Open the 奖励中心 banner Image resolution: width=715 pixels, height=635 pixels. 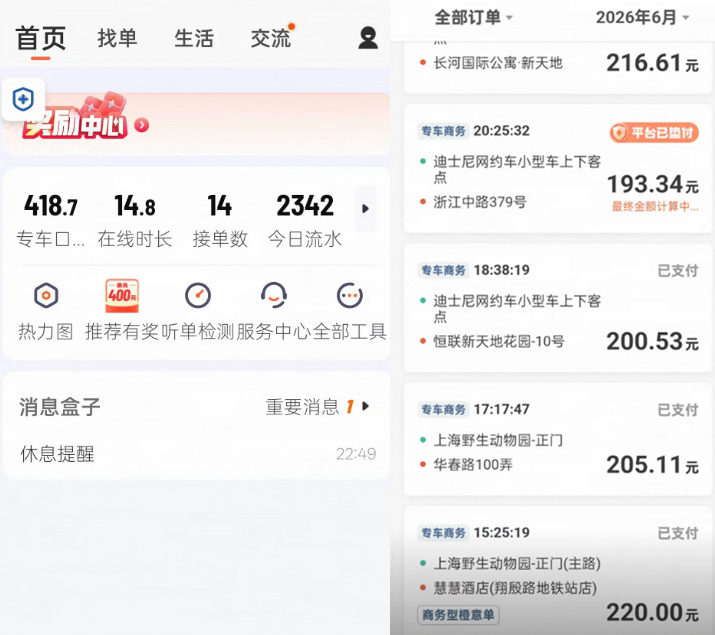197,124
